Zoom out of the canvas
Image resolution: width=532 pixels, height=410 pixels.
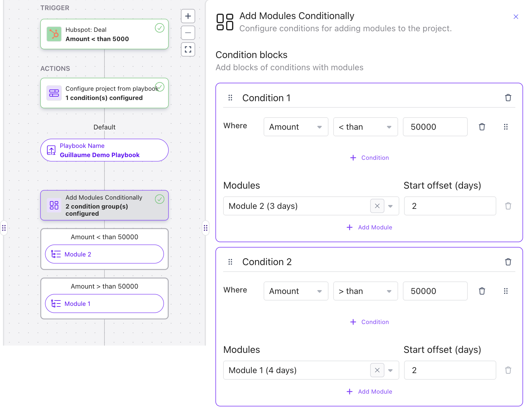tap(188, 33)
